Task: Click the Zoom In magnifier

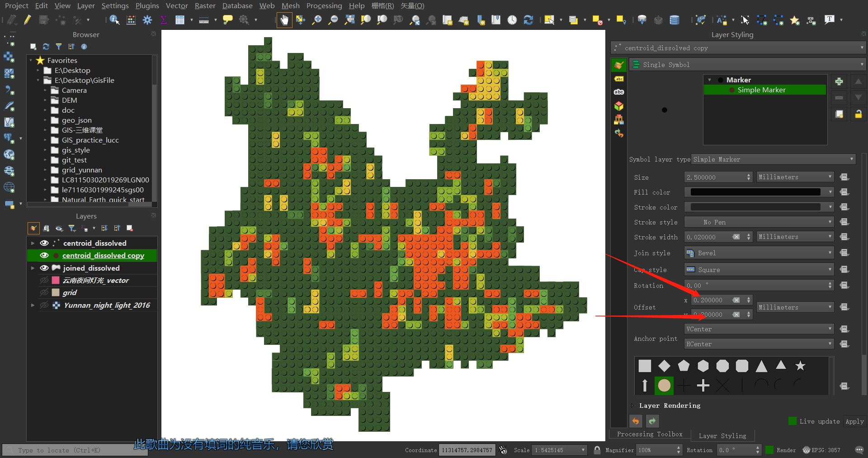Action: (317, 20)
